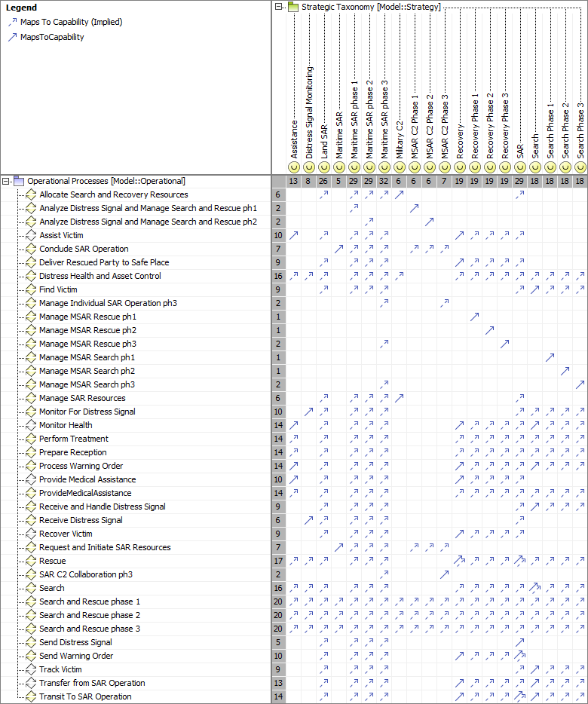The image size is (588, 704).
Task: Click Manage MSAR Search ph3 to Search Phase 3 cell
Action: coord(580,384)
